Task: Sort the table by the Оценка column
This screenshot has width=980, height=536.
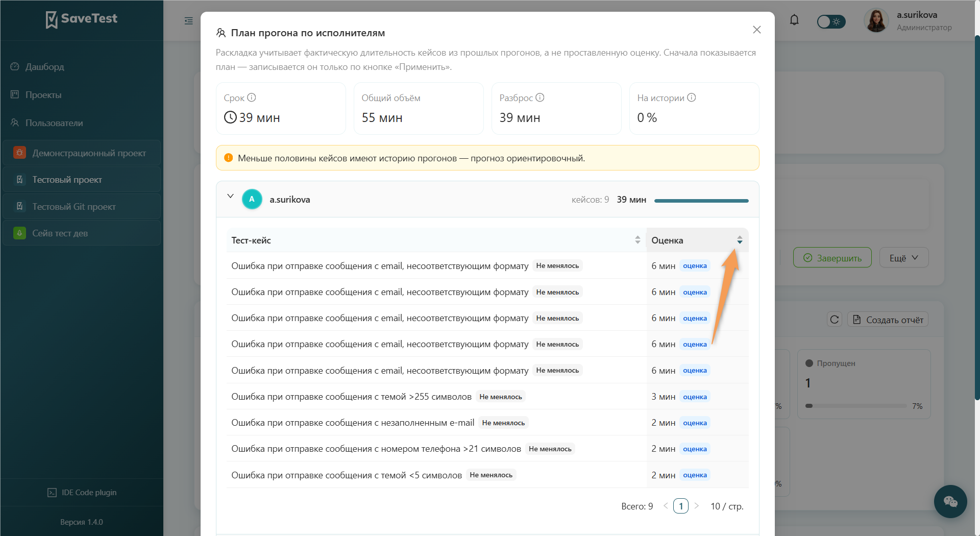Action: tap(740, 240)
